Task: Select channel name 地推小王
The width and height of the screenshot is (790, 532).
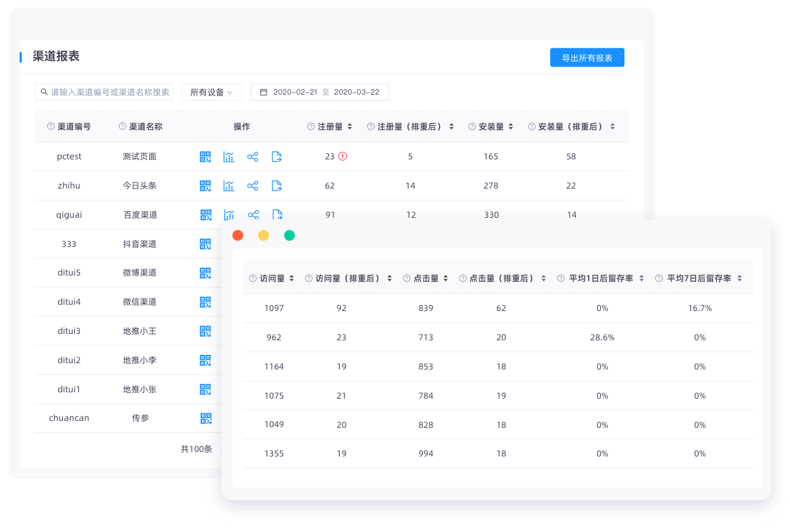Action: (x=140, y=331)
